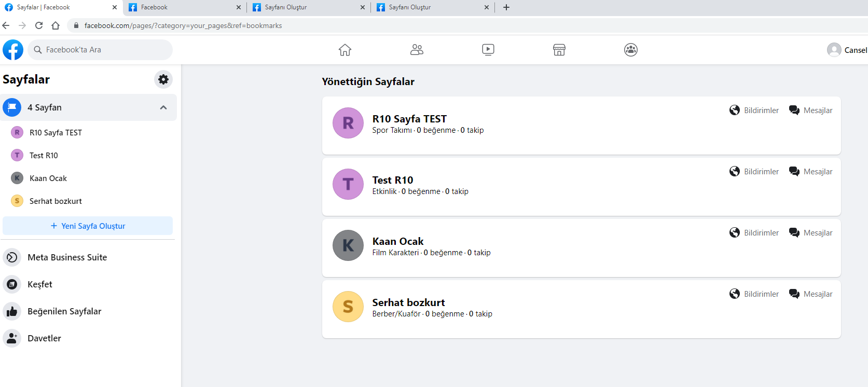Viewport: 868px width, 387px height.
Task: Open the Watch video icon
Action: (488, 50)
